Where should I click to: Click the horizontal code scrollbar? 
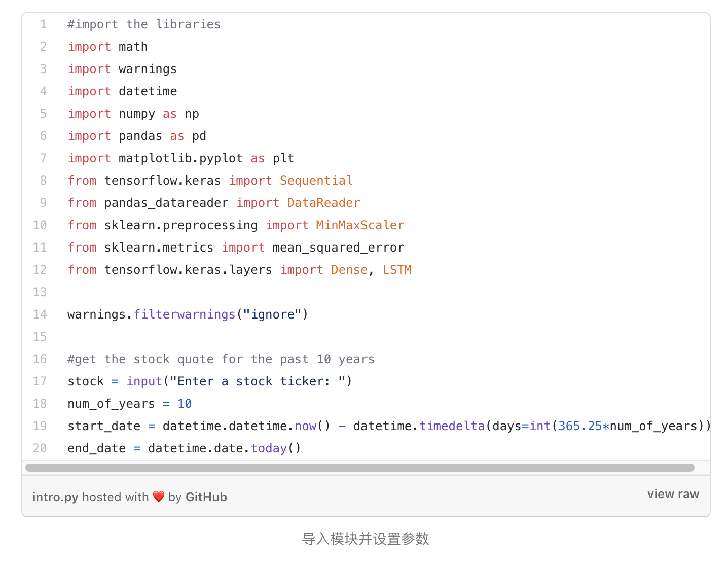[360, 468]
